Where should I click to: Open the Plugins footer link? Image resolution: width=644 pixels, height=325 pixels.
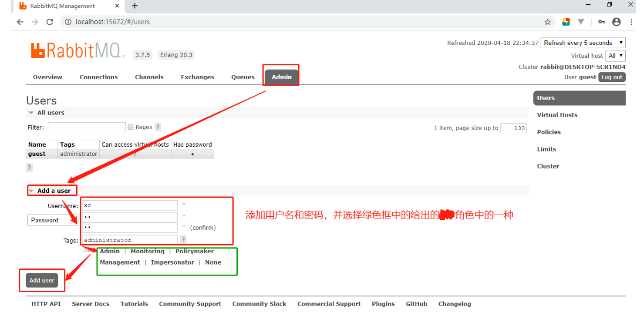point(383,304)
